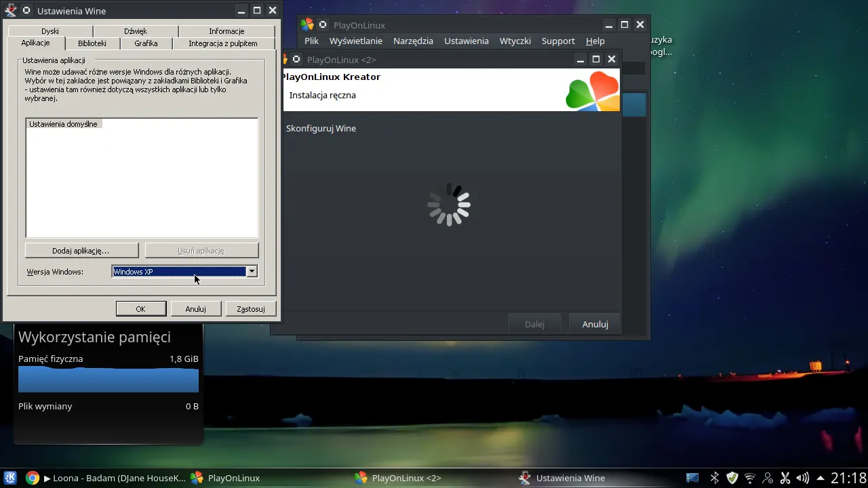Click the Usuń aplikację button
Image resolution: width=868 pixels, height=488 pixels.
point(201,251)
